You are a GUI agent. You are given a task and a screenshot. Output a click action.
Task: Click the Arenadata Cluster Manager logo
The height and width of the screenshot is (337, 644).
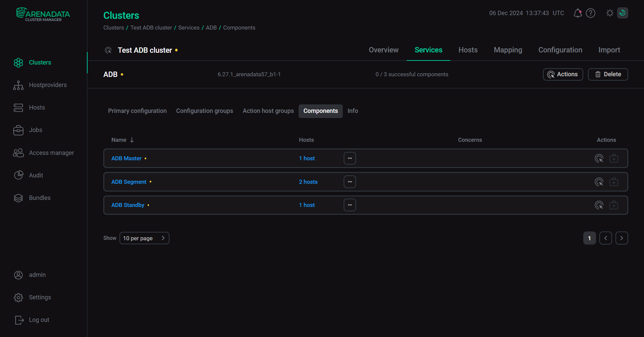click(43, 14)
